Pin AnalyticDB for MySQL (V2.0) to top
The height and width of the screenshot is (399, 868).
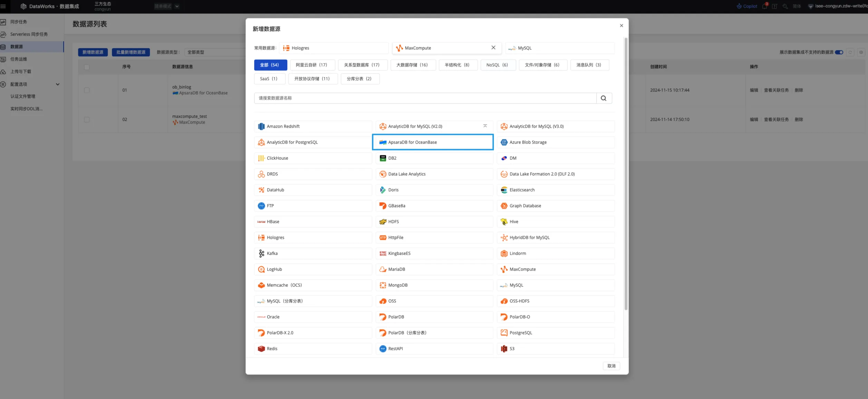tap(485, 126)
